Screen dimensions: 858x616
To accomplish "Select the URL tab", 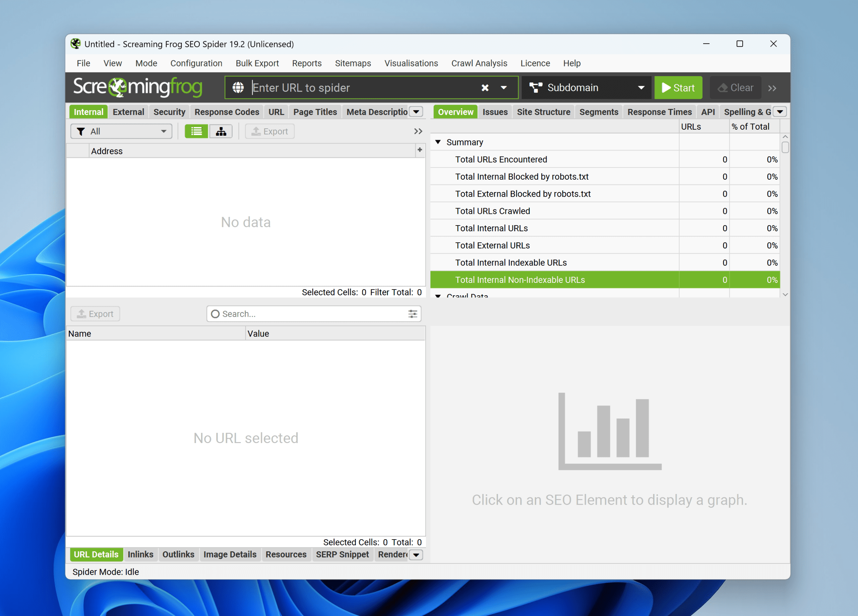I will coord(276,112).
